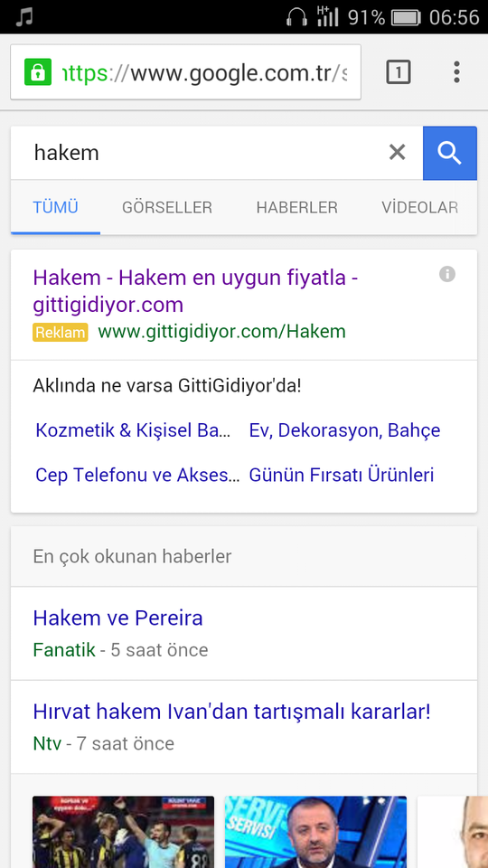Tap the blue search magnifier button
Viewport: 488px width, 868px height.
click(450, 153)
